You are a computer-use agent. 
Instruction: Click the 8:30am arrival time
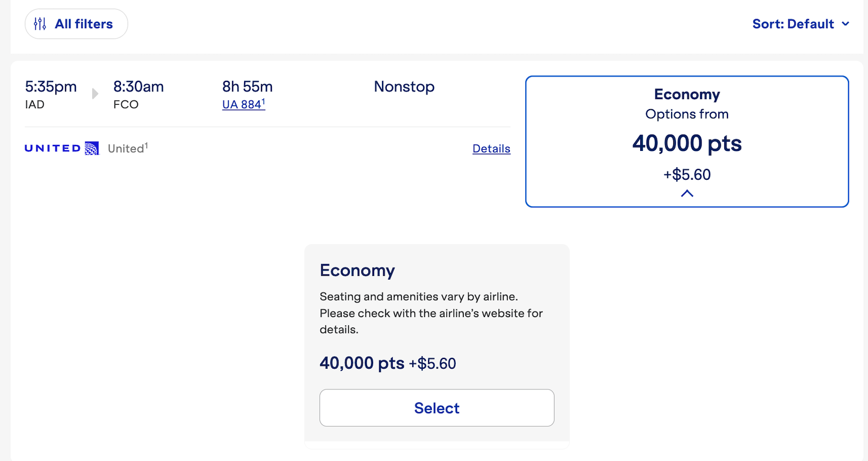pos(138,87)
